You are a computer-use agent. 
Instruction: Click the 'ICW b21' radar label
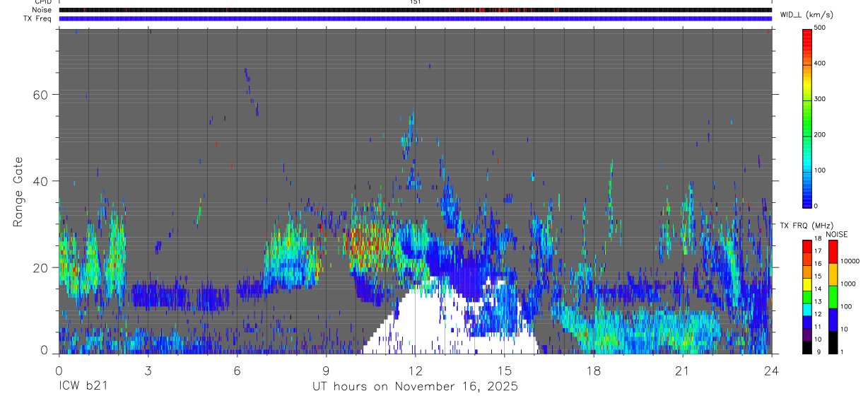83,386
